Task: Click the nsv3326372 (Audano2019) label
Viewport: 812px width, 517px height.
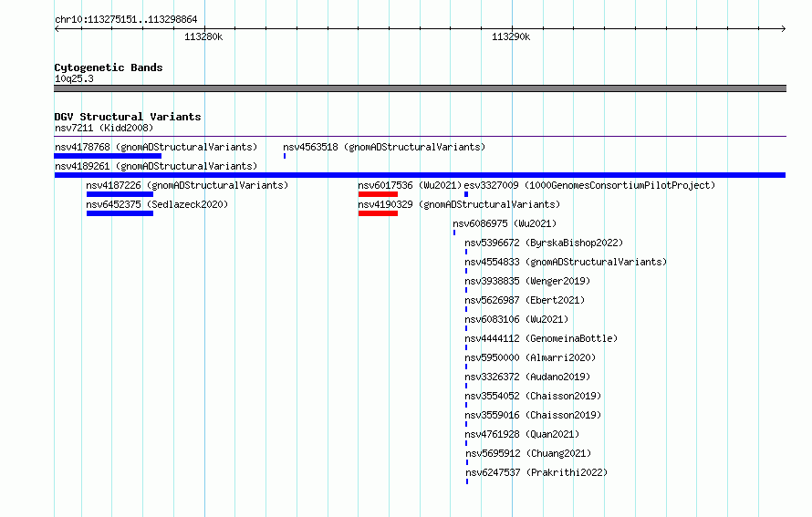Action: pos(527,377)
